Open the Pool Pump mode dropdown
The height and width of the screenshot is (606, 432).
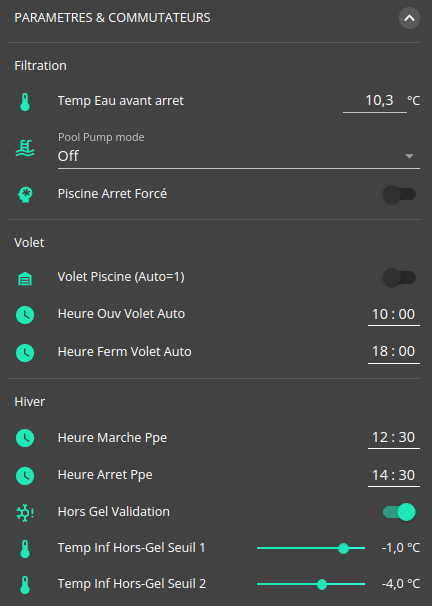point(239,150)
